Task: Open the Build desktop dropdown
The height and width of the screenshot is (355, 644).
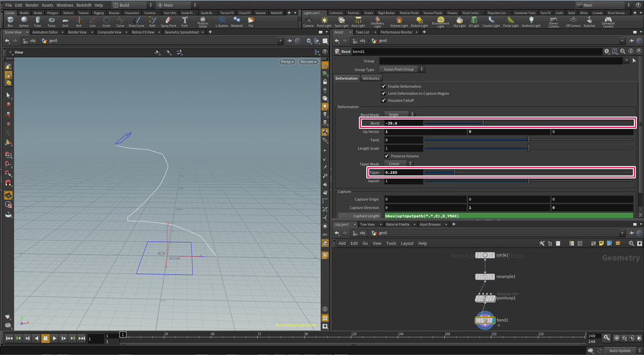Action: (x=133, y=5)
